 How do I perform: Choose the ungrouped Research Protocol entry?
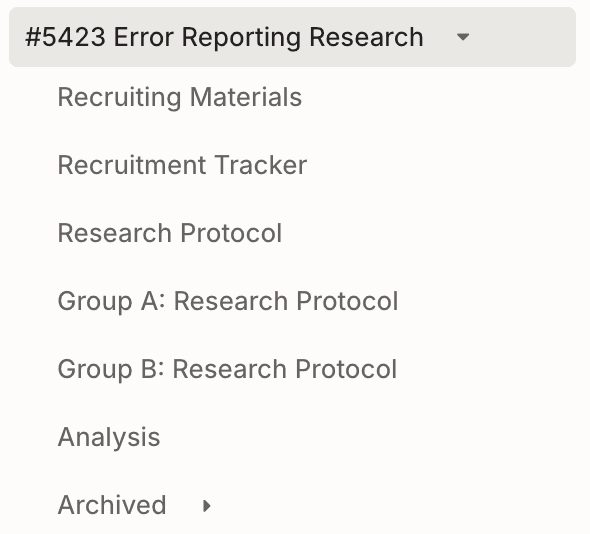coord(170,233)
